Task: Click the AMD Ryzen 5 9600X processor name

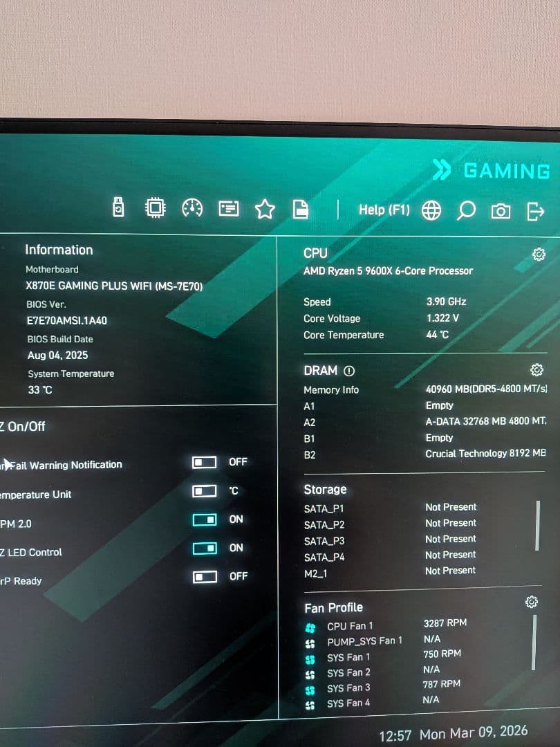Action: 388,271
